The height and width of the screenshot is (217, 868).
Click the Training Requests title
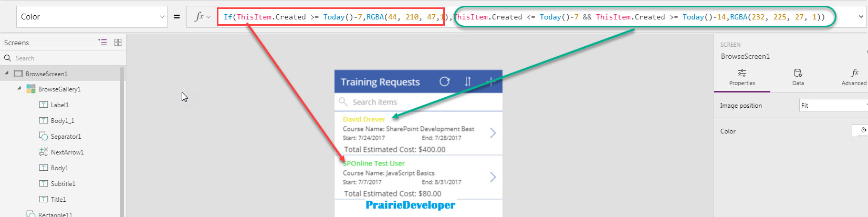coord(380,82)
